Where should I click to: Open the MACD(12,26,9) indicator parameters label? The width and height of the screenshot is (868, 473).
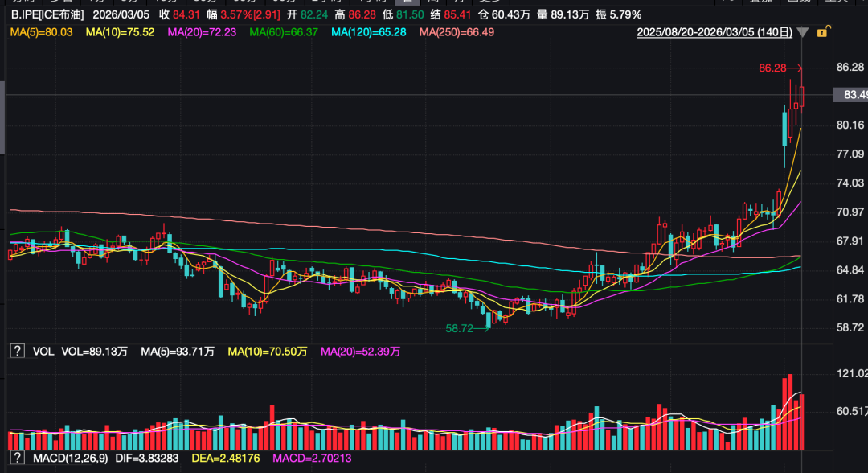[x=70, y=459]
